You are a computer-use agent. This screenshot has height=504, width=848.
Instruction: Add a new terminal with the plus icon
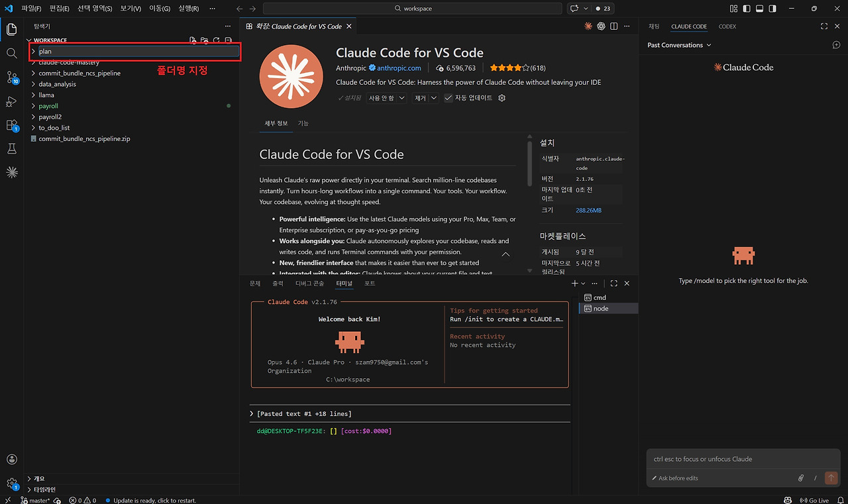point(574,283)
